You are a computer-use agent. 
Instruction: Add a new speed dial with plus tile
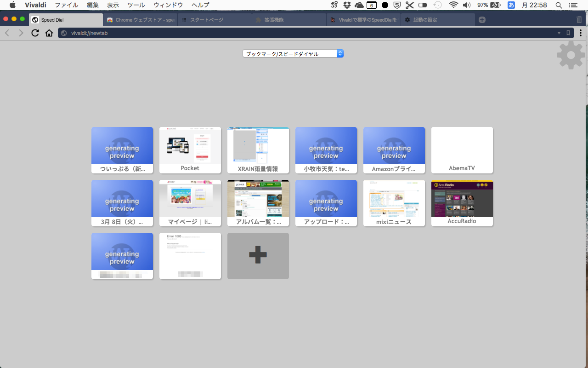pyautogui.click(x=258, y=256)
